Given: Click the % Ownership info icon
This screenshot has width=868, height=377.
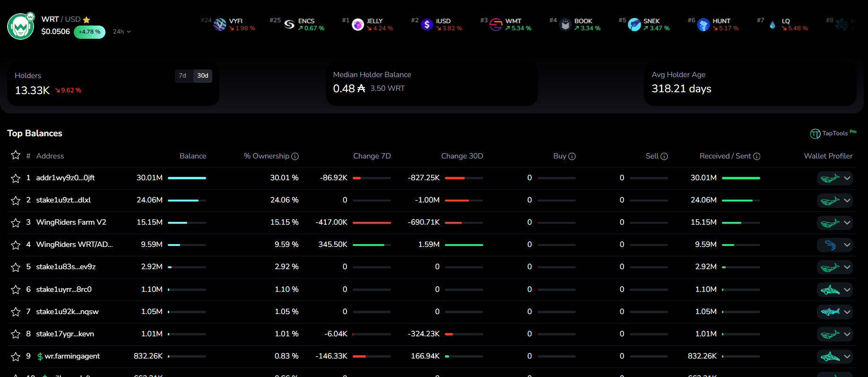Looking at the screenshot, I should click(x=295, y=157).
